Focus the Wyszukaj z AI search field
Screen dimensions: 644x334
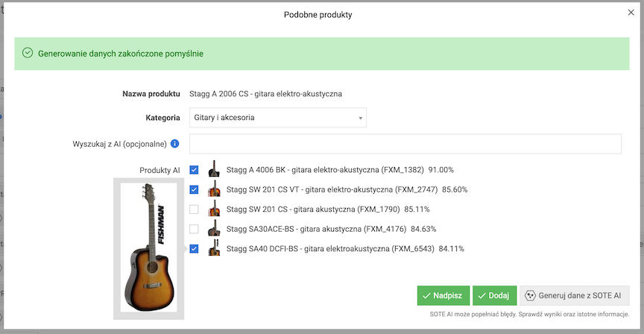point(405,144)
